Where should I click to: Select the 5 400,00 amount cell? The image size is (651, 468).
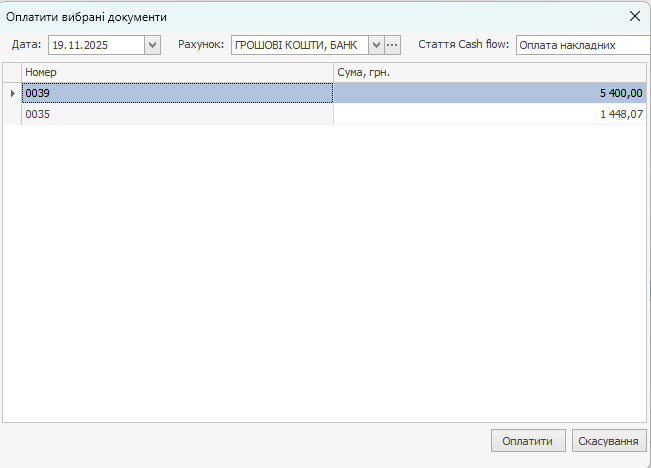[x=489, y=93]
